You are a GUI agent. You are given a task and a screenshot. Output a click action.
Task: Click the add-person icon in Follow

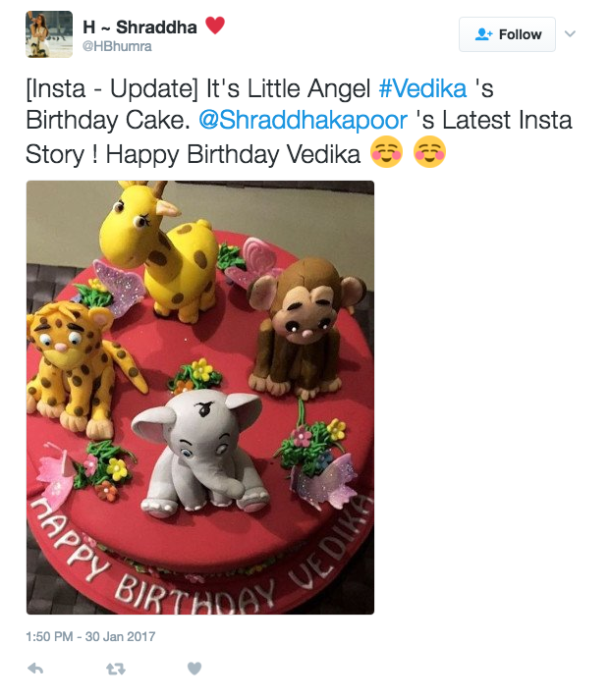click(x=483, y=34)
